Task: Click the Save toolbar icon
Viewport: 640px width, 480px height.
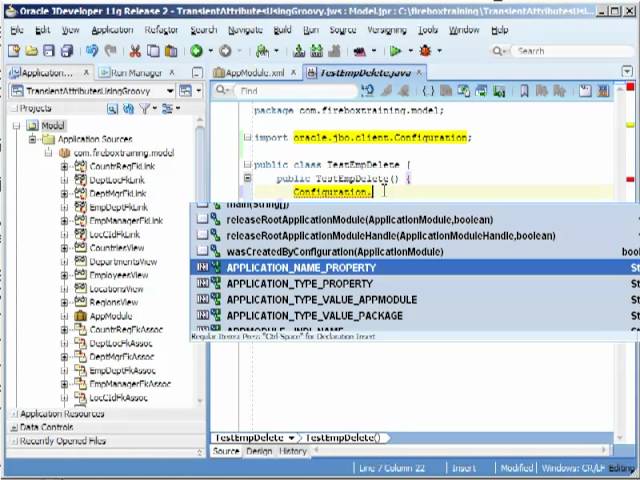Action: [x=49, y=51]
